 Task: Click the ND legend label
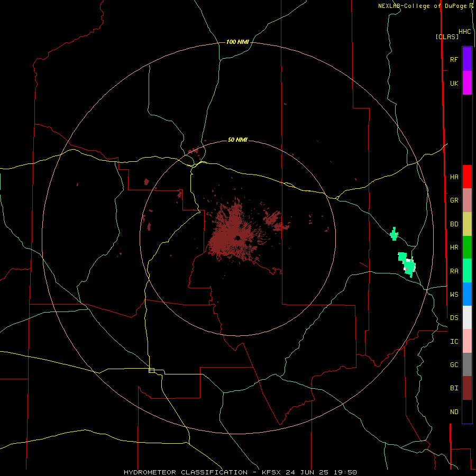[x=454, y=412]
